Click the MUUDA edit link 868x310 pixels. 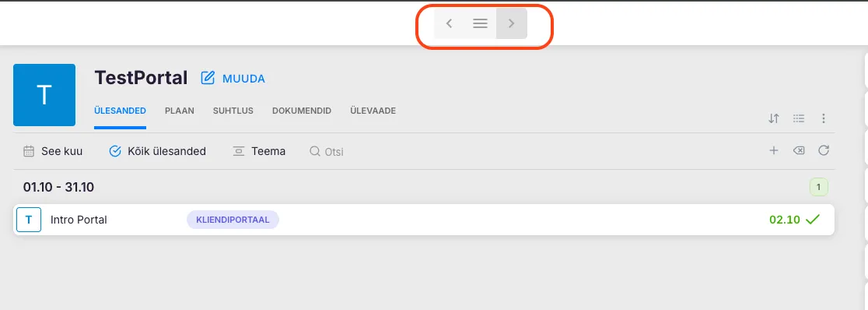pos(243,79)
